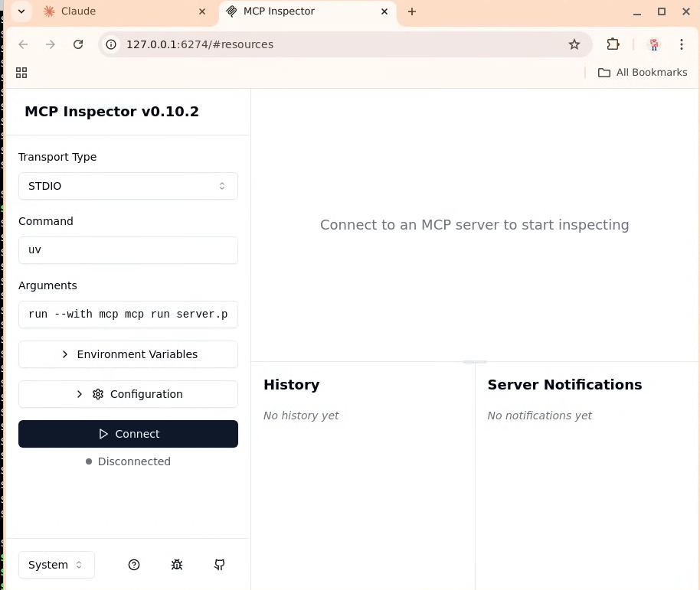Select the MCP Inspector tab
700x590 pixels.
[x=307, y=11]
